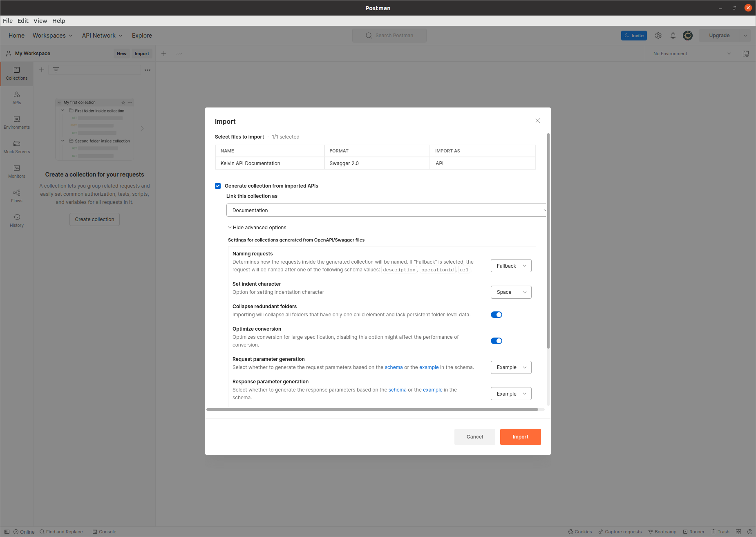Open the File menu
Screen dimensions: 756x537
[7, 20]
